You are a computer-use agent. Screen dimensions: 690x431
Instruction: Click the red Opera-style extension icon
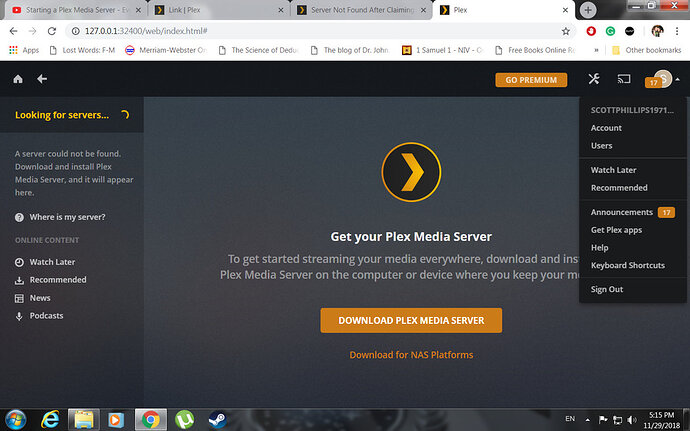(591, 31)
